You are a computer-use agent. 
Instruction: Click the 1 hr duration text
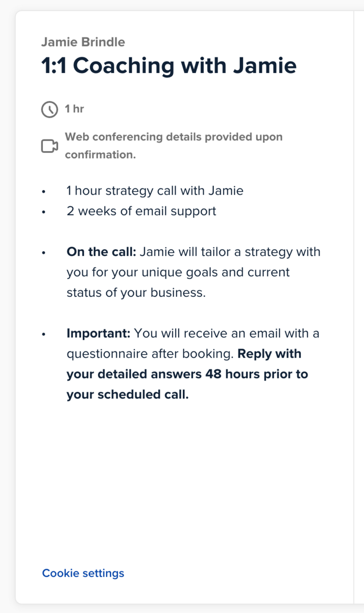tap(75, 108)
